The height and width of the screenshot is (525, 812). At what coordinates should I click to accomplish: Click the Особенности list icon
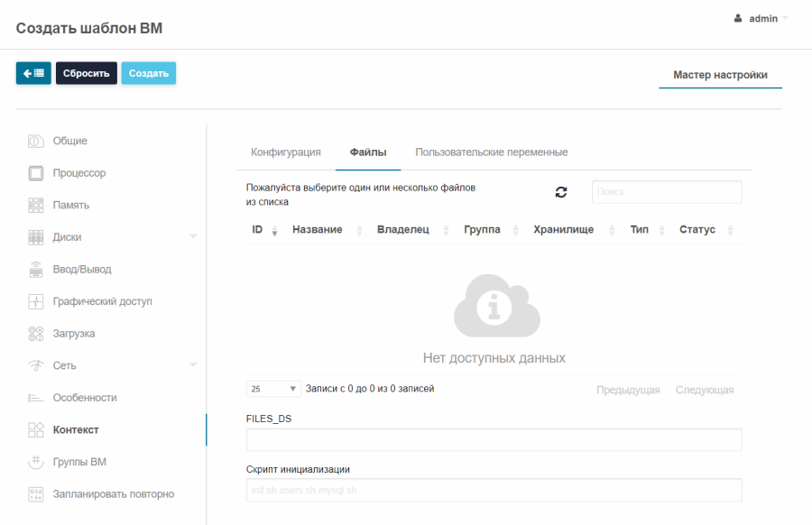(x=36, y=398)
